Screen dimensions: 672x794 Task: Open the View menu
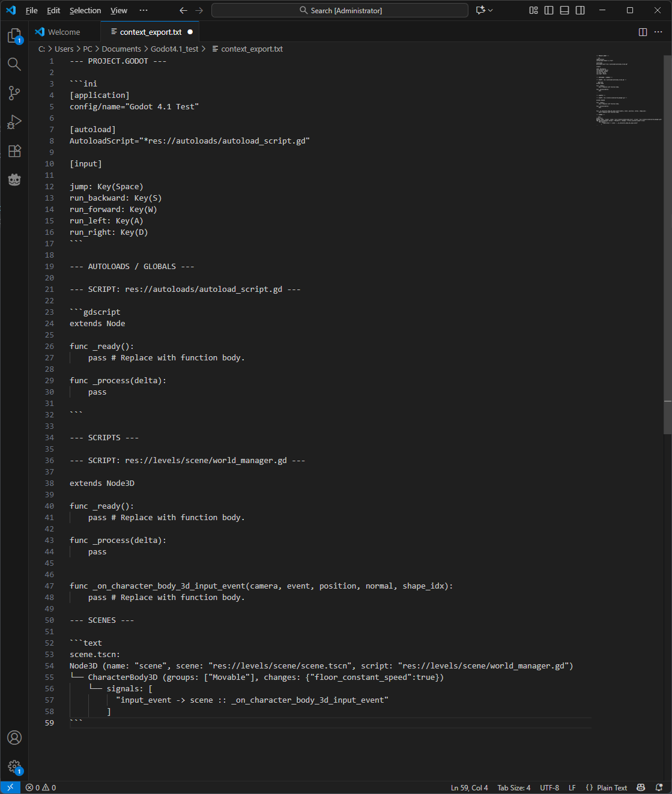[x=119, y=10]
